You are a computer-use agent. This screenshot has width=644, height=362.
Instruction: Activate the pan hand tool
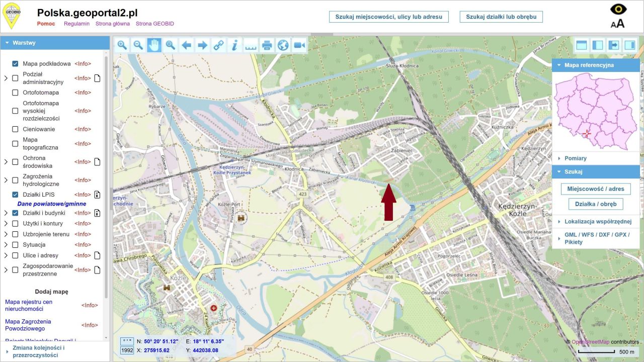(154, 45)
